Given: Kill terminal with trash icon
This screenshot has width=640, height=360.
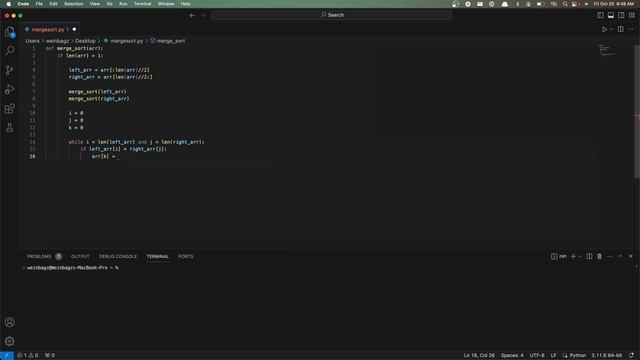Looking at the screenshot, I should tap(599, 256).
